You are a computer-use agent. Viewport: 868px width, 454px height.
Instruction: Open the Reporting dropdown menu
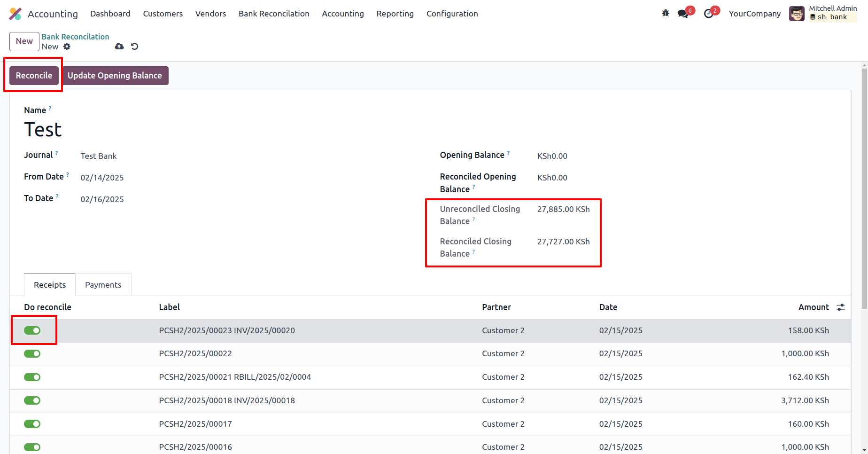(x=395, y=14)
